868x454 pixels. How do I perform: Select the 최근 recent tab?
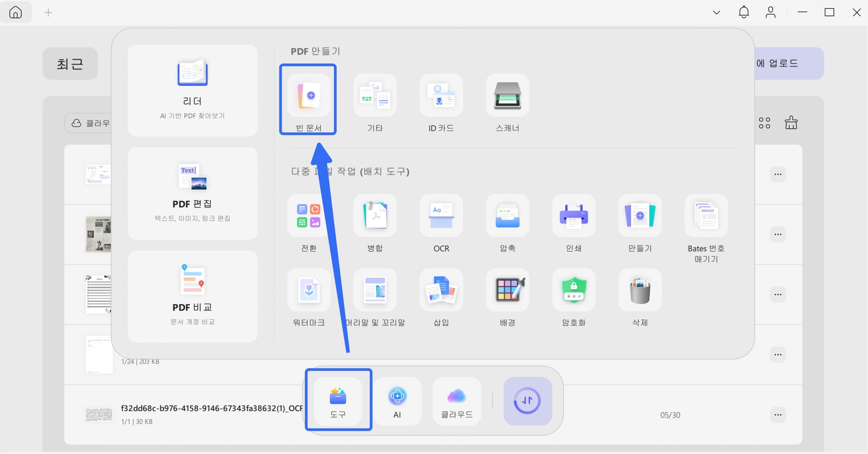pos(70,64)
